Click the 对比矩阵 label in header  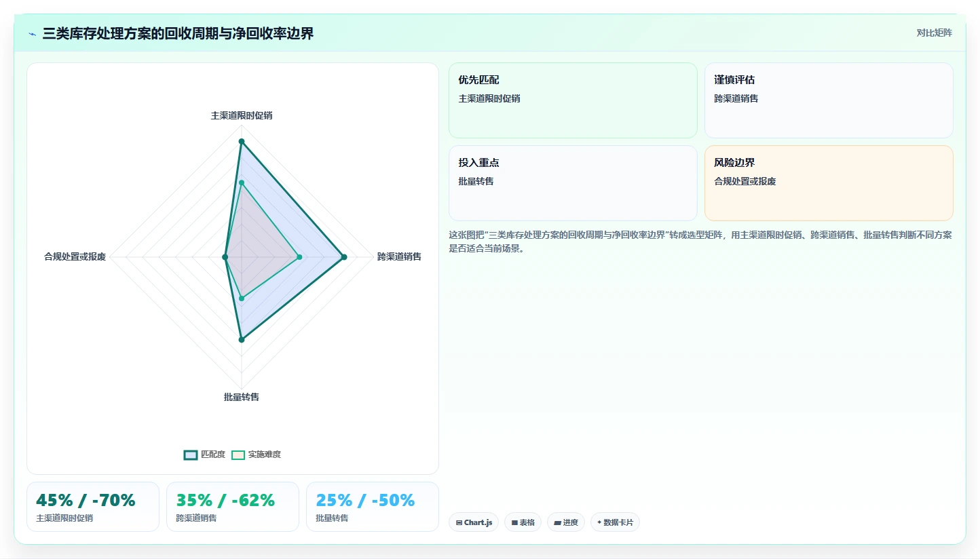pos(935,33)
